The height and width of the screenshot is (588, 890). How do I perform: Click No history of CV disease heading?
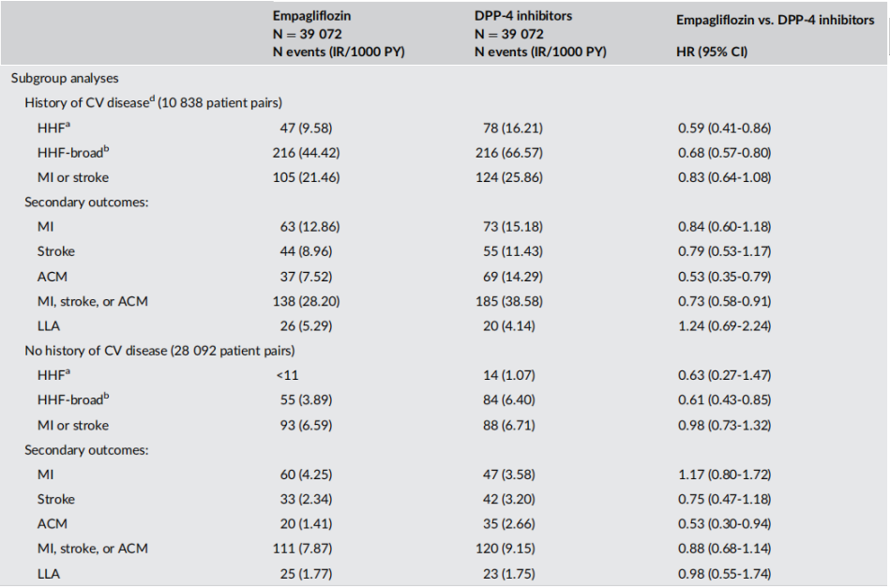pos(159,351)
